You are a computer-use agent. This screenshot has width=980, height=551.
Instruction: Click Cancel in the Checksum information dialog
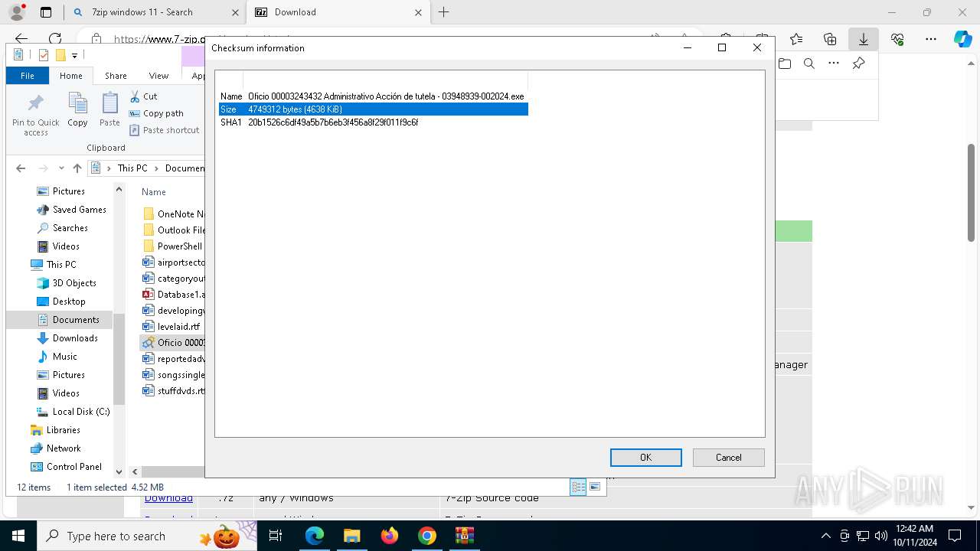728,458
